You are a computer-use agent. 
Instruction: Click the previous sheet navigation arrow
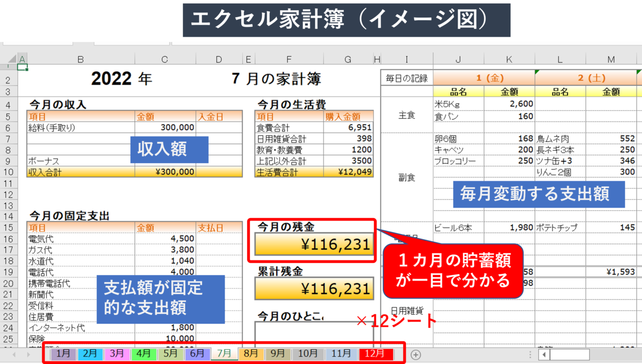[x=14, y=355]
